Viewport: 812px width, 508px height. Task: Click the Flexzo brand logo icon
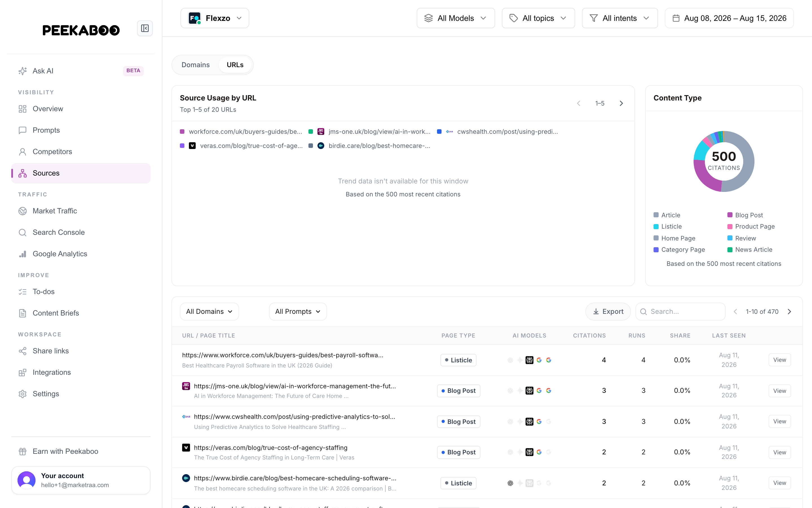pyautogui.click(x=195, y=18)
